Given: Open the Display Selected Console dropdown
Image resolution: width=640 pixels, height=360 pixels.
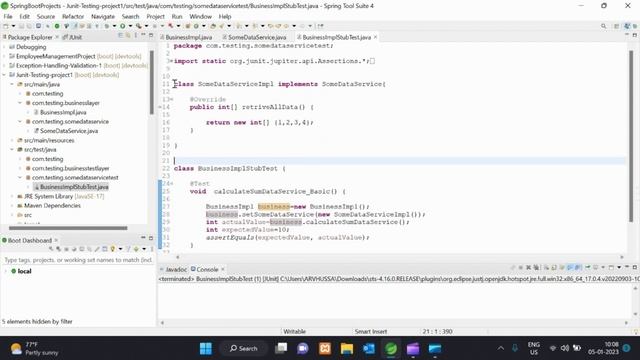Looking at the screenshot, I should [x=603, y=268].
